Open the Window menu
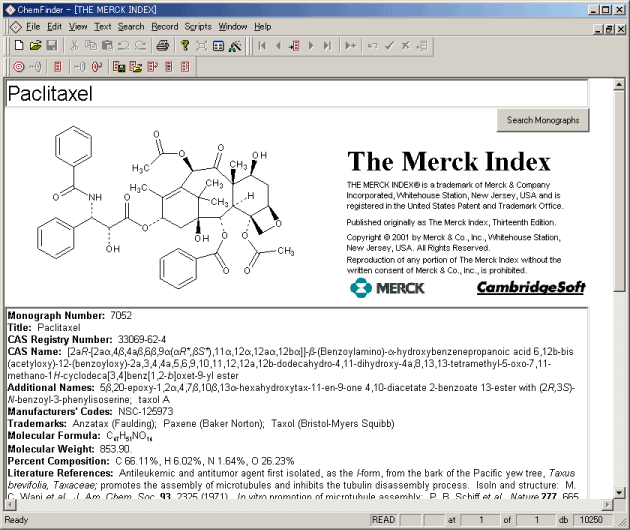 pyautogui.click(x=233, y=27)
